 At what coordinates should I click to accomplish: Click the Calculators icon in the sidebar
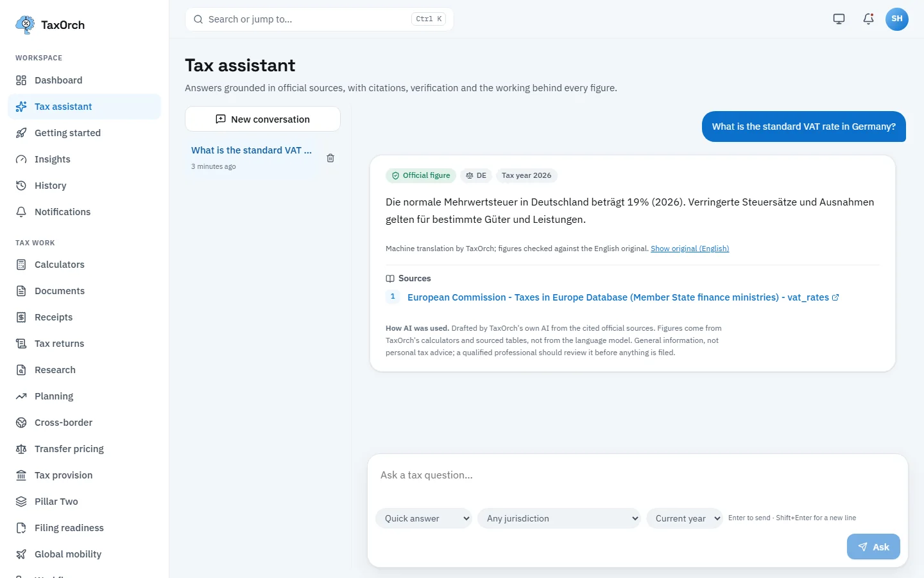tap(21, 265)
